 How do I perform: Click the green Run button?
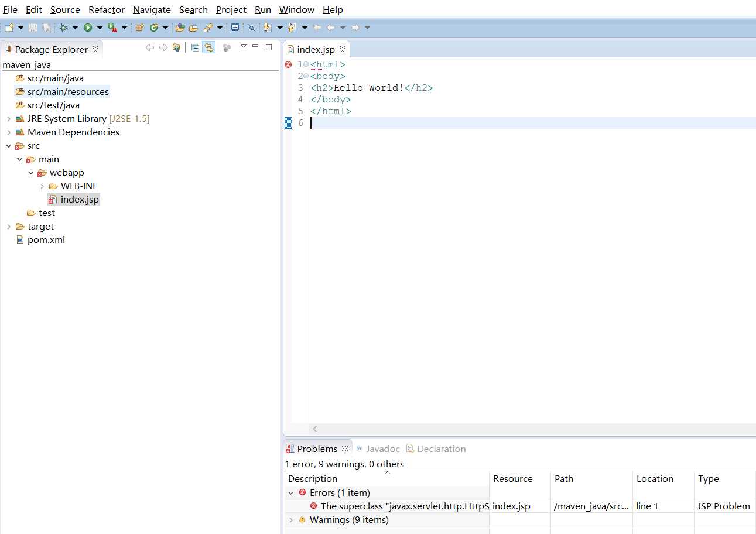(x=88, y=28)
